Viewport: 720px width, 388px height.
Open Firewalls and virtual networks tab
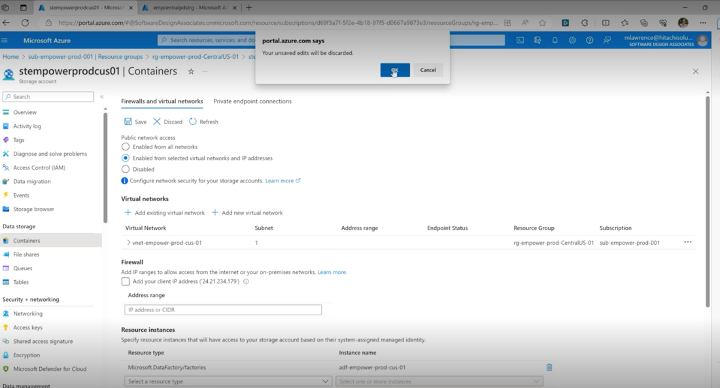point(162,101)
